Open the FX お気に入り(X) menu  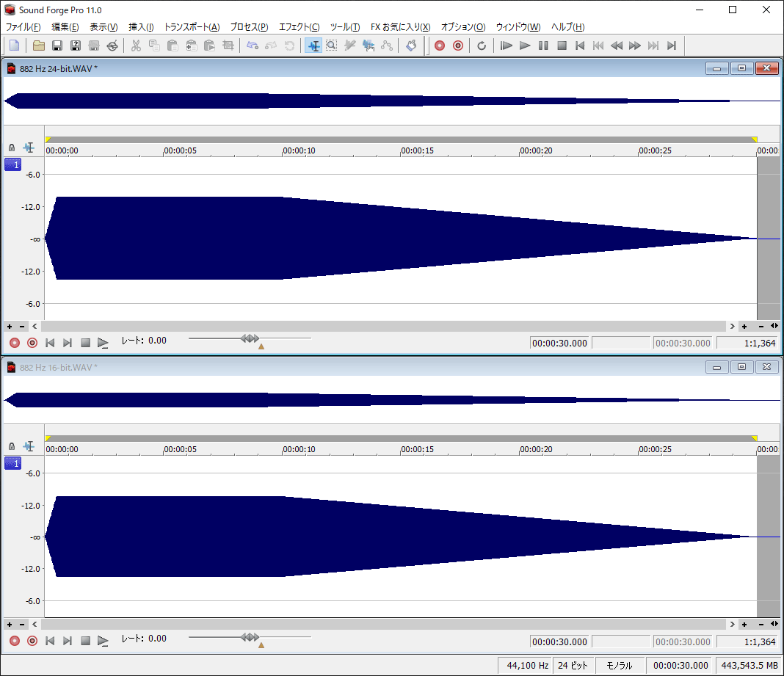[x=401, y=27]
